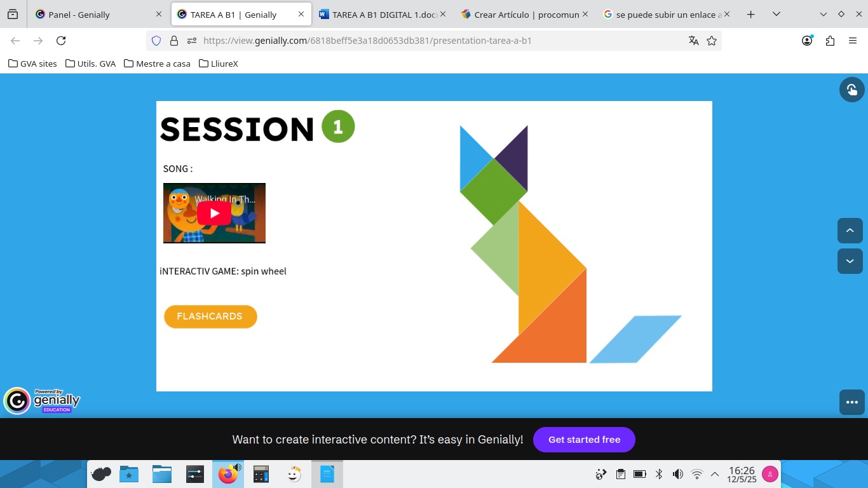Viewport: 868px width, 488px height.
Task: Click the orange FLASHCARDS button
Action: pos(210,316)
